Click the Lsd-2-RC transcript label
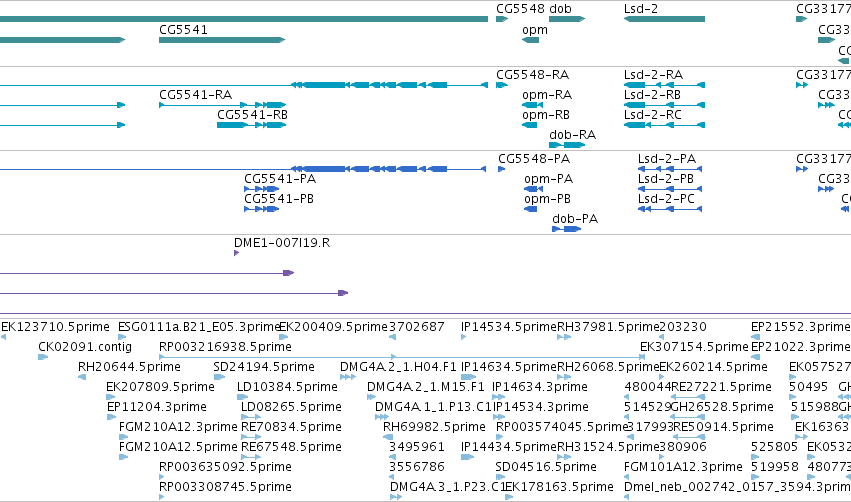Screen dimensions: 851x502 [x=653, y=115]
